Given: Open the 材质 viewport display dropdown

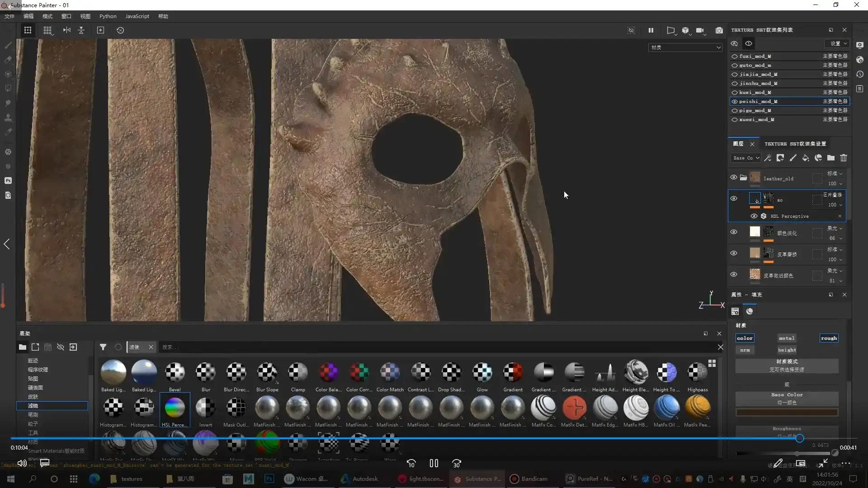Looking at the screenshot, I should point(684,47).
